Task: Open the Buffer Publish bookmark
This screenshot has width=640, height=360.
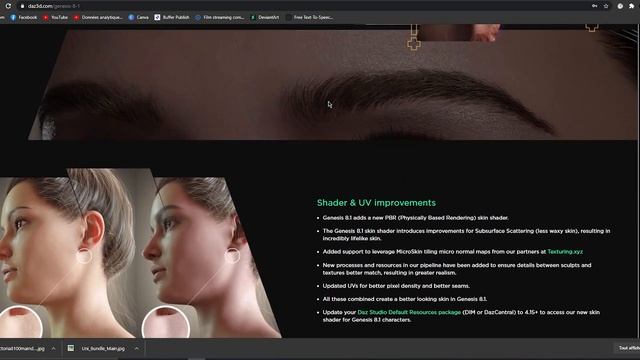Action: pos(172,18)
